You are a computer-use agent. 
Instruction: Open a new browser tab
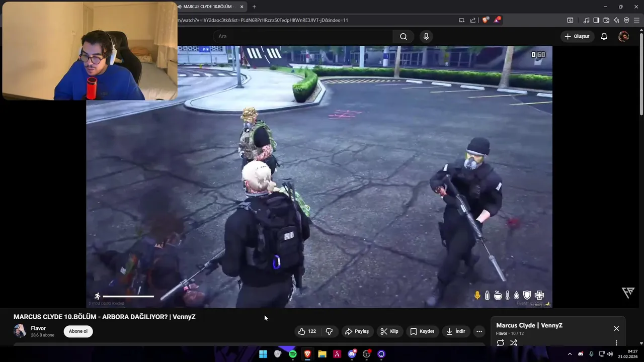tap(254, 7)
